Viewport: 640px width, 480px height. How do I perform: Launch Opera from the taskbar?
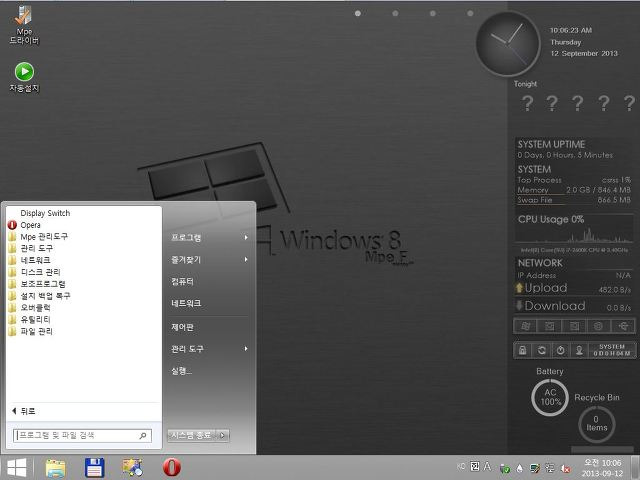click(x=172, y=467)
